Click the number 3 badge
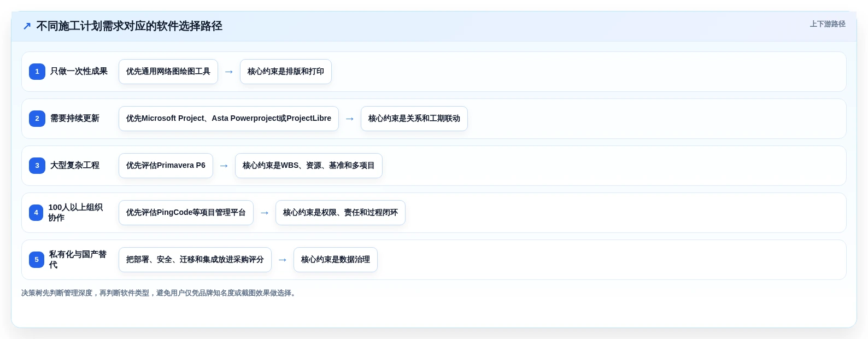The image size is (868, 339). click(37, 166)
